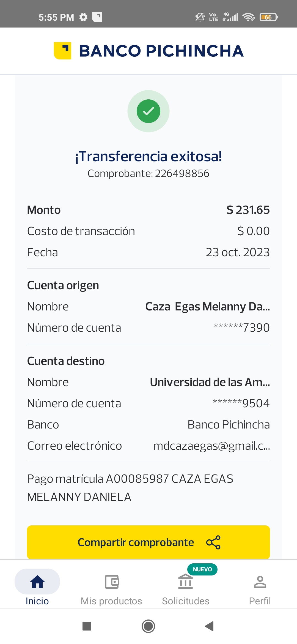Tap the NUEVO badge above Solicitudes
This screenshot has width=297, height=644.
(202, 569)
